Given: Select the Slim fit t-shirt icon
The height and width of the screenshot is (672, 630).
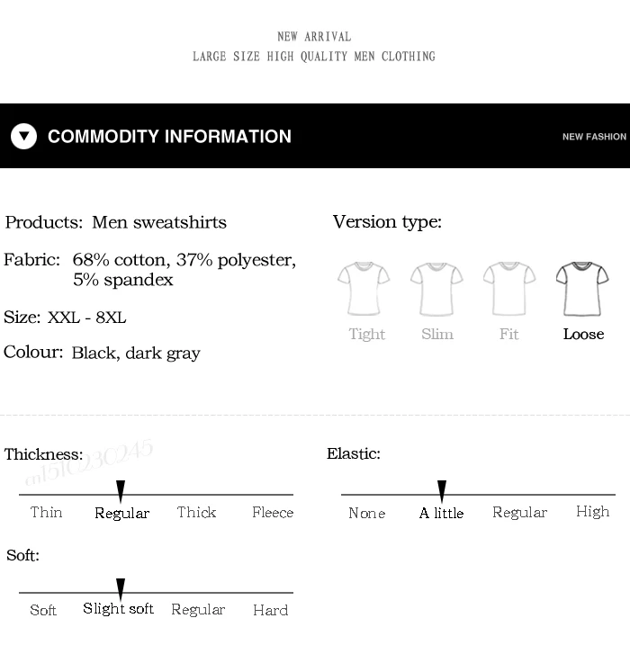Looking at the screenshot, I should [436, 289].
